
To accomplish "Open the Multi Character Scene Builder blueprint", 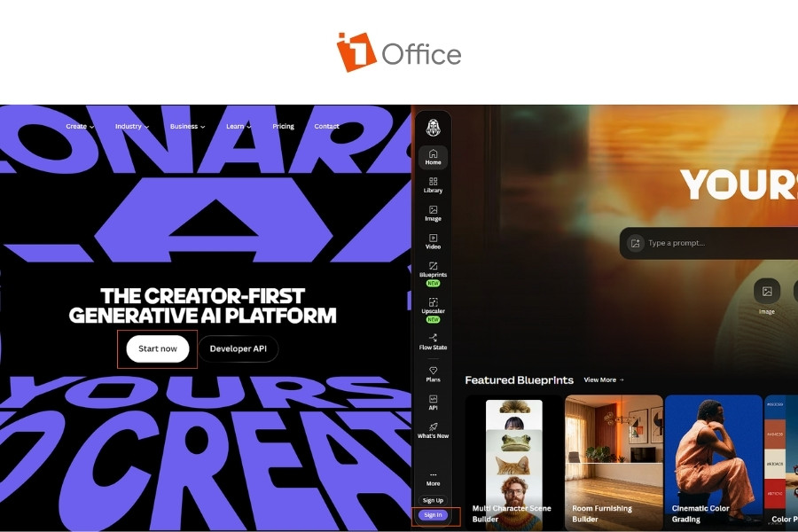I will [514, 462].
